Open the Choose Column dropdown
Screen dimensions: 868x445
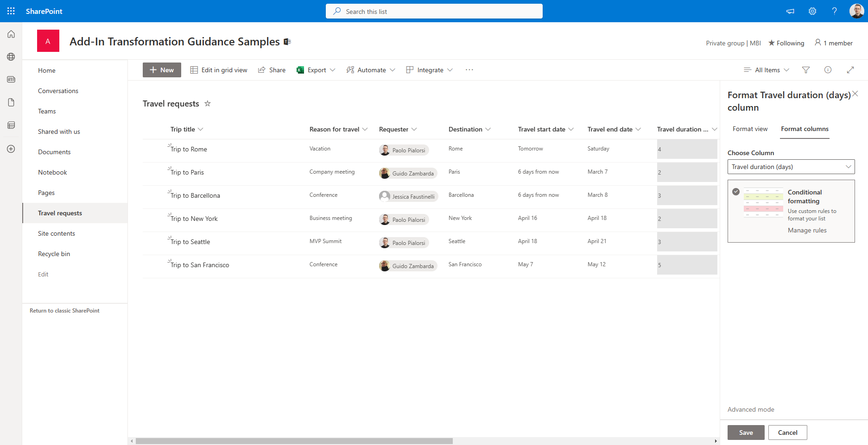(x=791, y=167)
